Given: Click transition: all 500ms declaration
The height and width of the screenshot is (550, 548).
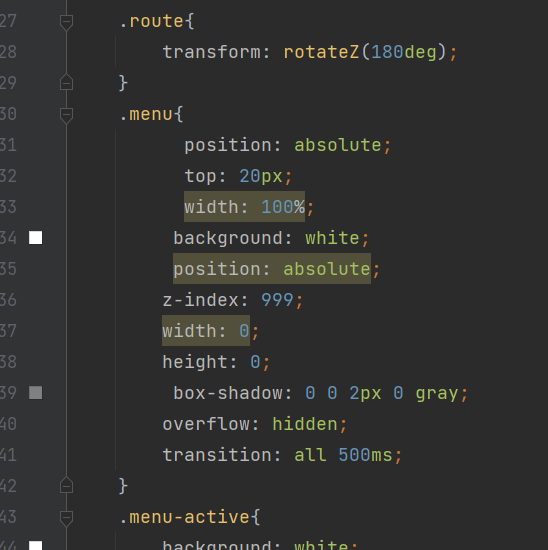Looking at the screenshot, I should (x=282, y=455).
